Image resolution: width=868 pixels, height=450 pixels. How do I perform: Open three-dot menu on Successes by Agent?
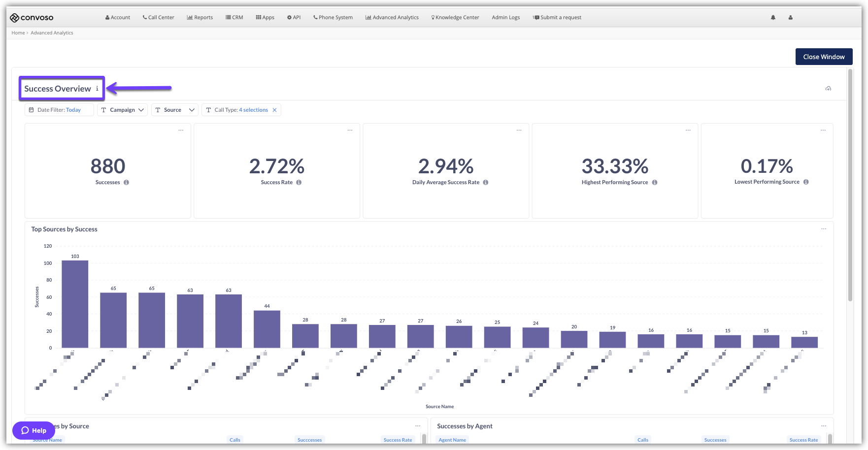(823, 426)
